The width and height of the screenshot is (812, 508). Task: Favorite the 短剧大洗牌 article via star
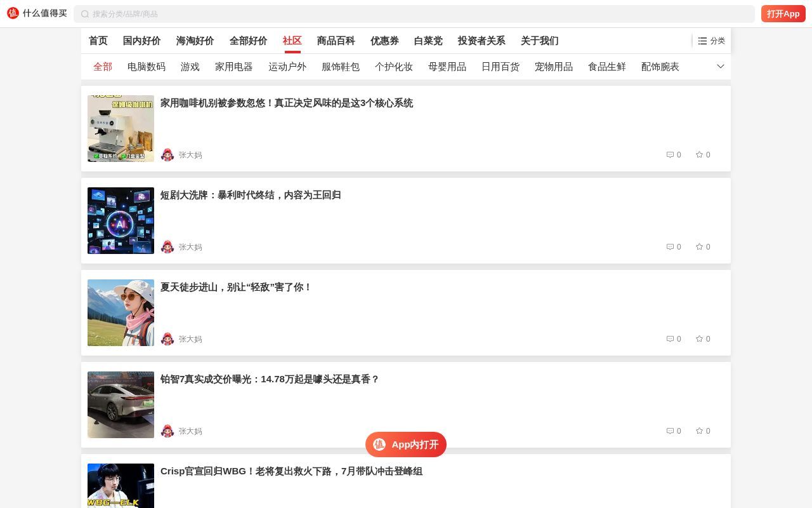pos(699,247)
